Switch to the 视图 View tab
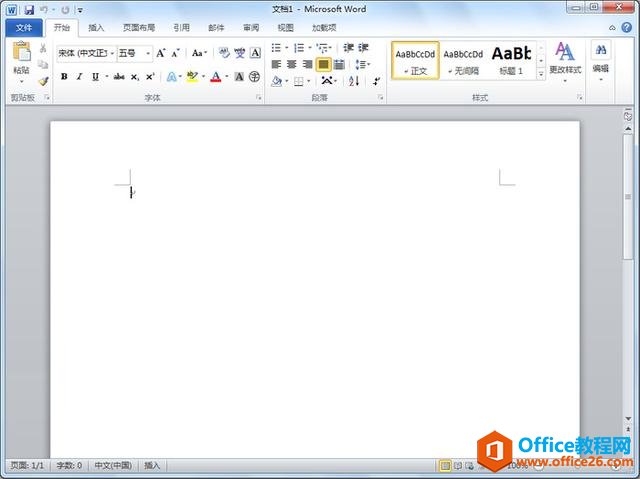The image size is (640, 479). [x=286, y=28]
